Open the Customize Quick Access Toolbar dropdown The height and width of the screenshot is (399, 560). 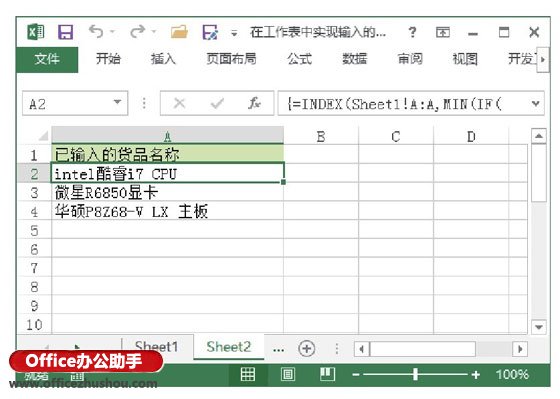[x=234, y=33]
